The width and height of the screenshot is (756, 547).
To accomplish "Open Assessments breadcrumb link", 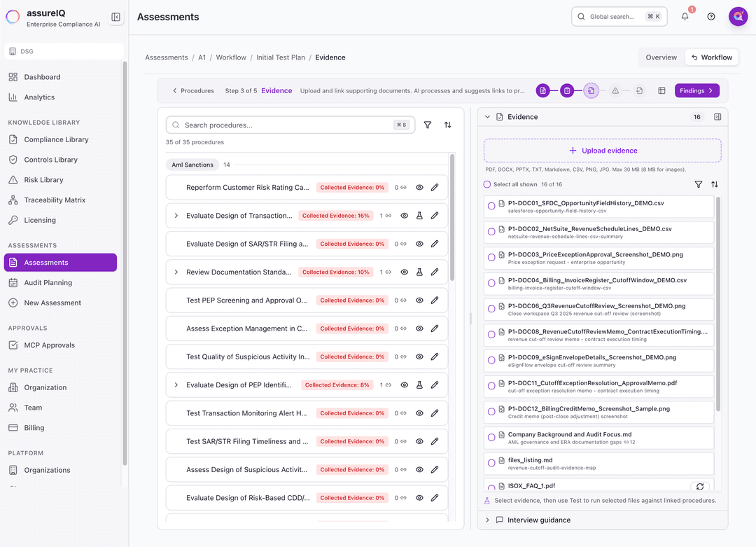I will coord(167,57).
